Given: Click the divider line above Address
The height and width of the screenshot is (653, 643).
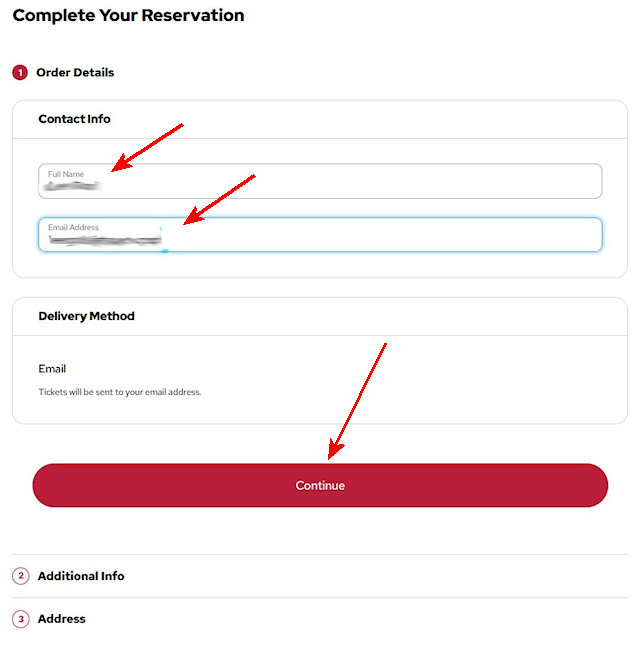Looking at the screenshot, I should [x=320, y=598].
